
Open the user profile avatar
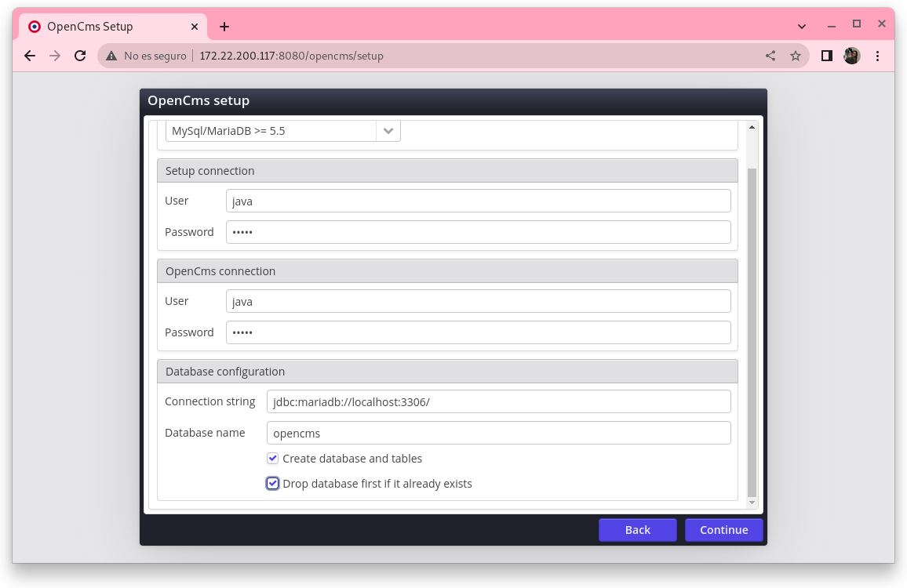[851, 56]
